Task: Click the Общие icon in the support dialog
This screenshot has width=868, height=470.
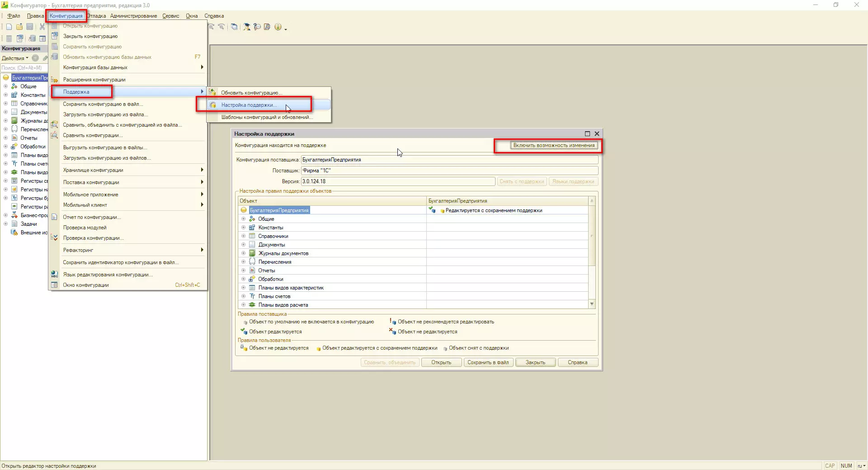Action: coord(252,219)
